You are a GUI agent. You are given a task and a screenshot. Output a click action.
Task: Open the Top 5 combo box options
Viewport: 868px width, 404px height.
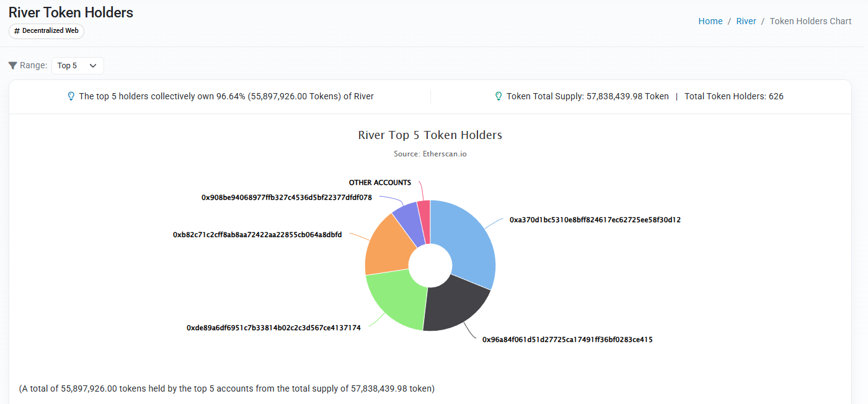coord(77,65)
